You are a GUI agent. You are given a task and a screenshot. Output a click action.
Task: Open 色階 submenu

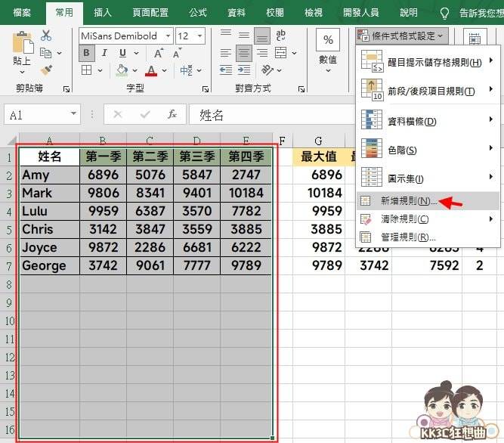coord(428,149)
